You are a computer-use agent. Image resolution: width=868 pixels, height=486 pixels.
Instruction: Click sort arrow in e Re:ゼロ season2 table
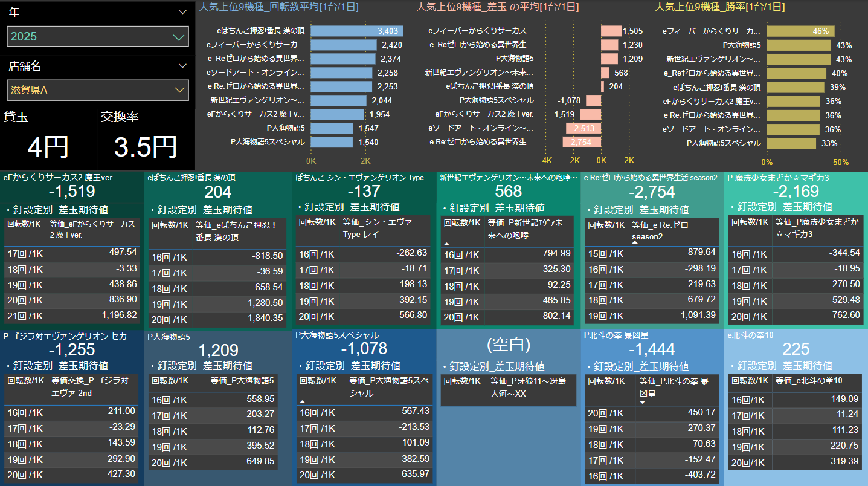[x=635, y=242]
